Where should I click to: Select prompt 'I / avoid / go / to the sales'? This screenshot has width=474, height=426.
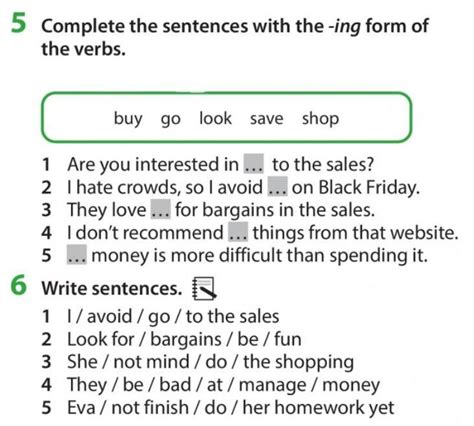(173, 317)
